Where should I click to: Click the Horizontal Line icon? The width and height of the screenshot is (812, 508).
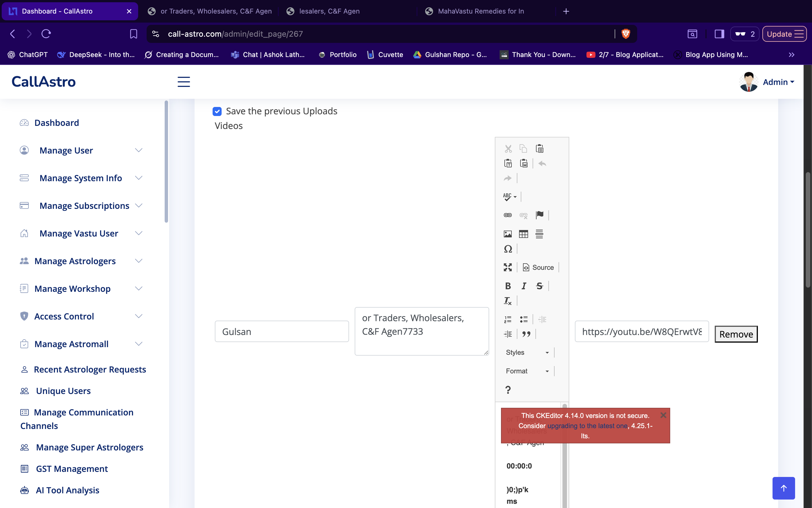point(540,234)
